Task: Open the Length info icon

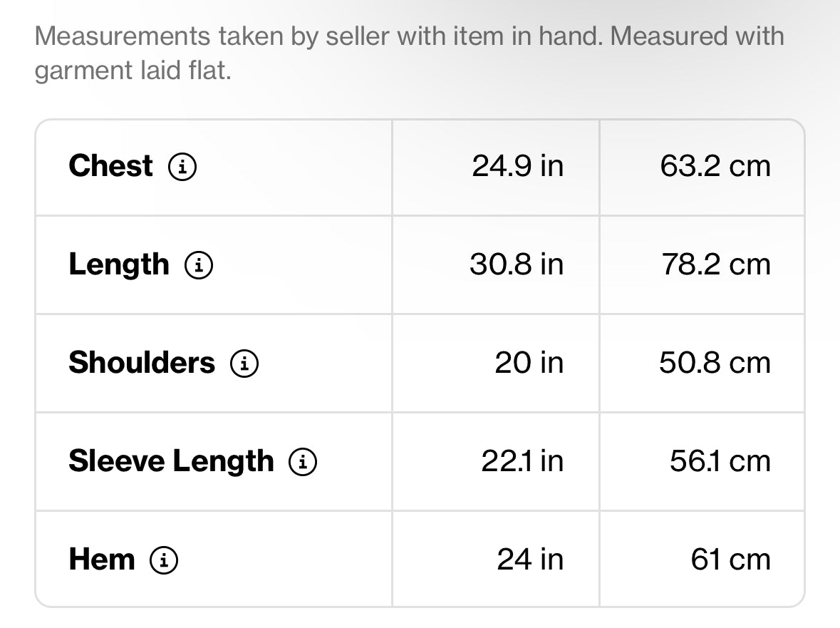Action: tap(199, 265)
